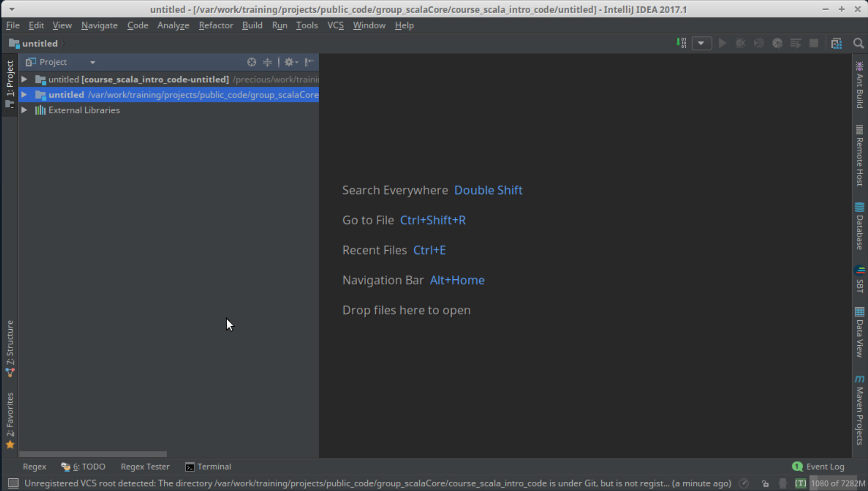Click the Hector inspector hat icon

point(783,483)
